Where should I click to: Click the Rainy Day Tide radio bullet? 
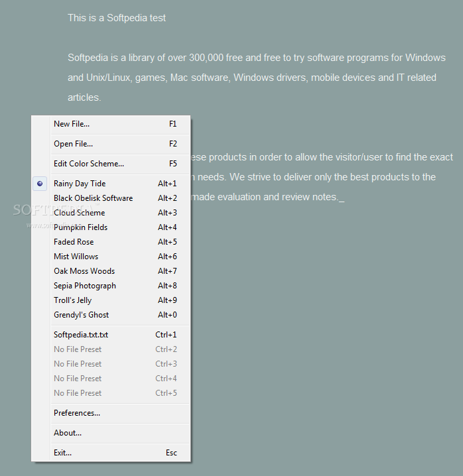pos(40,184)
